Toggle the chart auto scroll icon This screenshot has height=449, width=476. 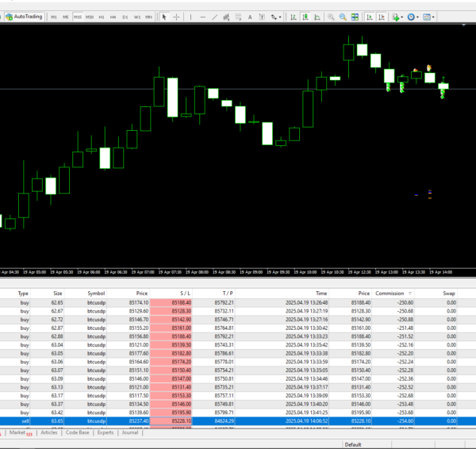[x=368, y=16]
